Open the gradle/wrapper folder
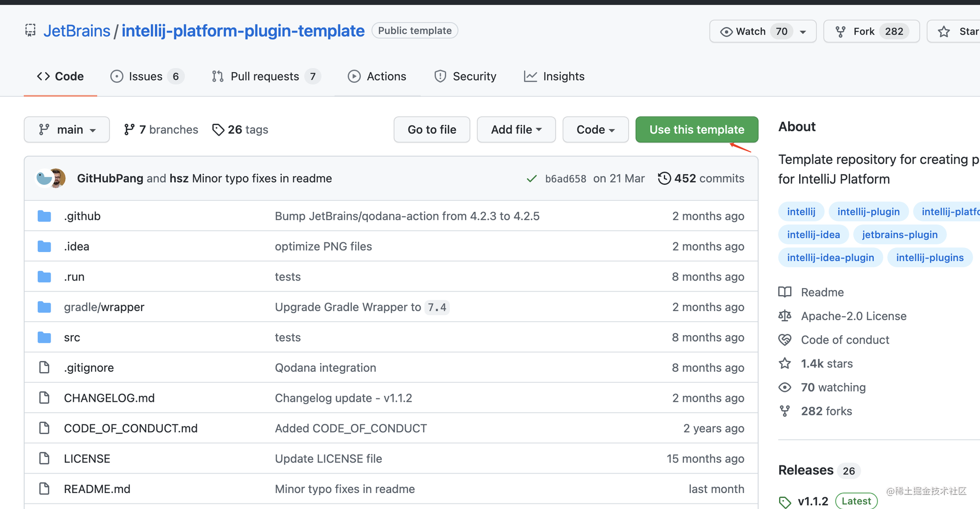 104,307
